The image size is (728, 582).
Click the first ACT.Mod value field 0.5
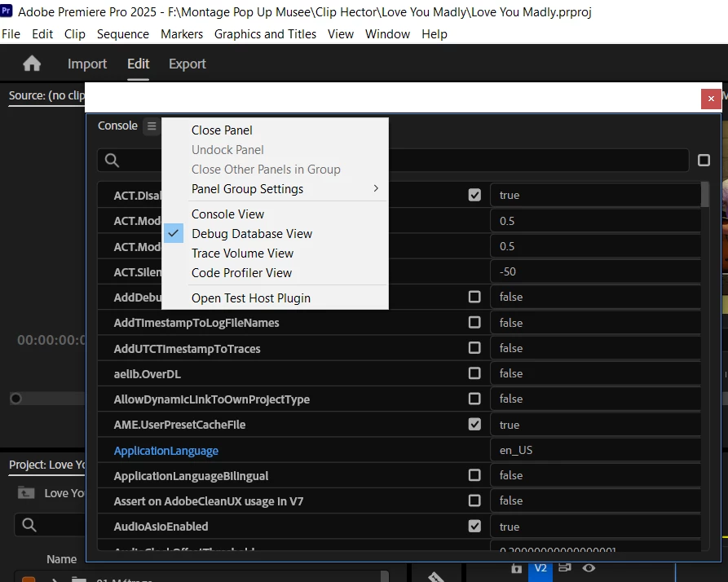point(595,220)
